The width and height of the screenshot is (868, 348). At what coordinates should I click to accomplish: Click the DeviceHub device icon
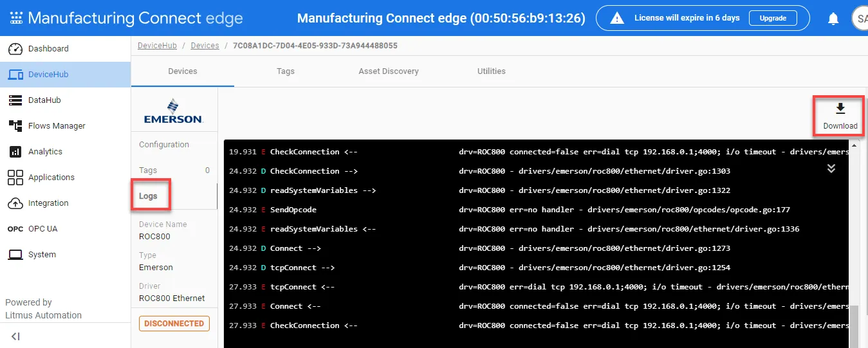tap(15, 75)
